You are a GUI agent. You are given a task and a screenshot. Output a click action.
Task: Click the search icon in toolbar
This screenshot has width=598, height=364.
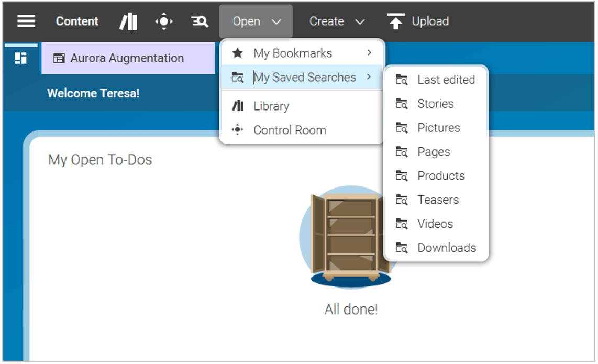pos(200,21)
